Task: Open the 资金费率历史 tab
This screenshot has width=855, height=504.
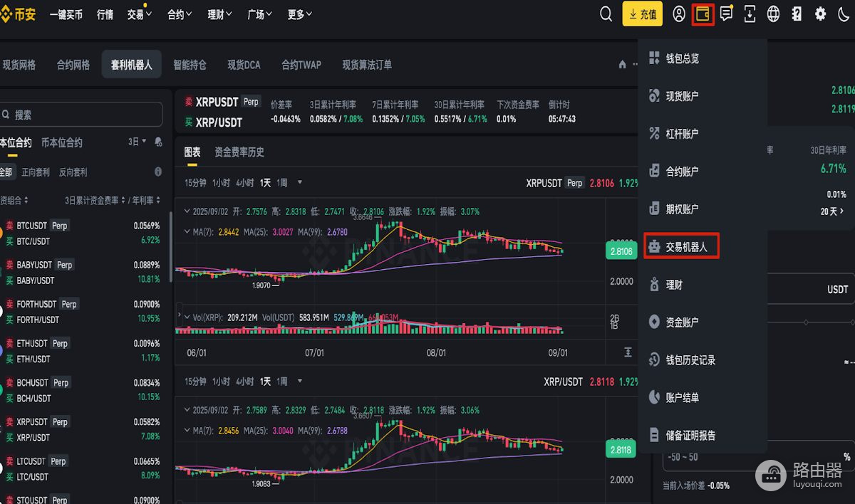Action: [x=239, y=152]
